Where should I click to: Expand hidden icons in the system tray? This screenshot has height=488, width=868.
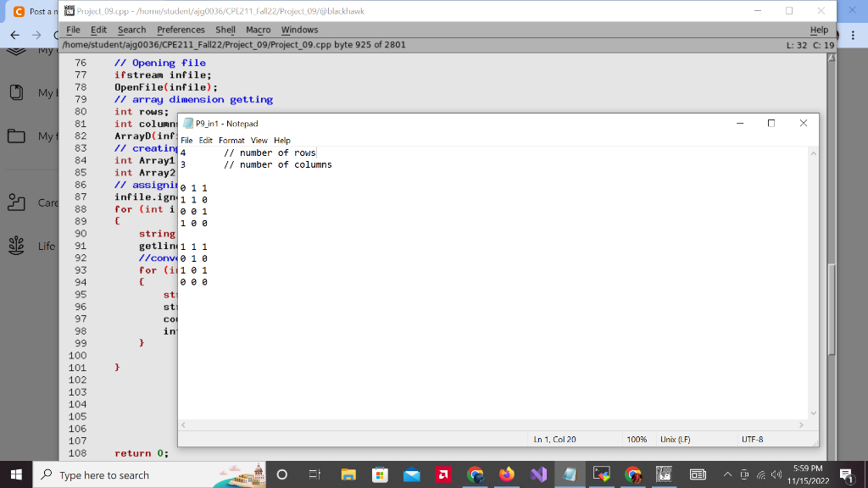[727, 474]
